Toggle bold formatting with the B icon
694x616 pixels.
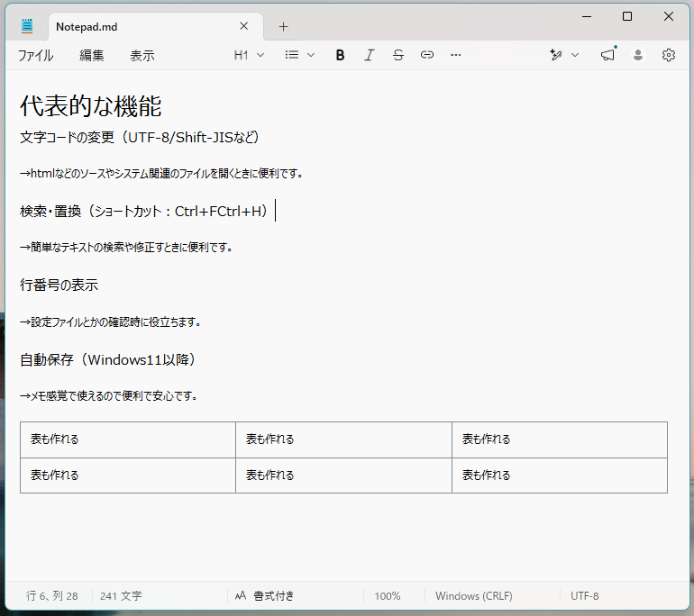click(340, 55)
